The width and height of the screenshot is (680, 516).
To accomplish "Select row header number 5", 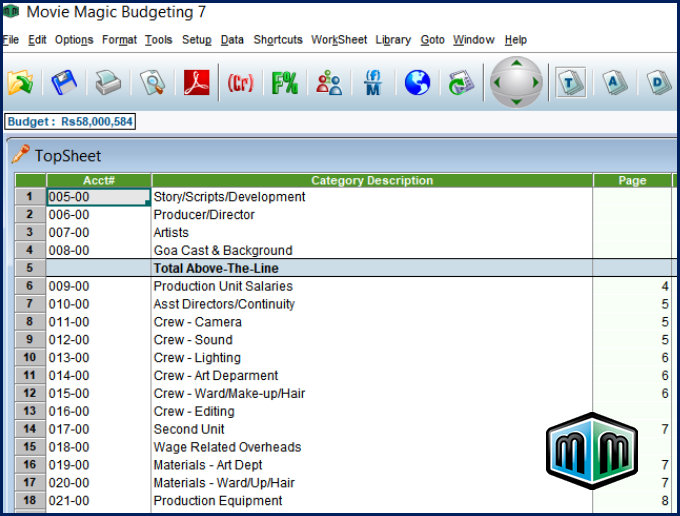I will click(x=29, y=268).
